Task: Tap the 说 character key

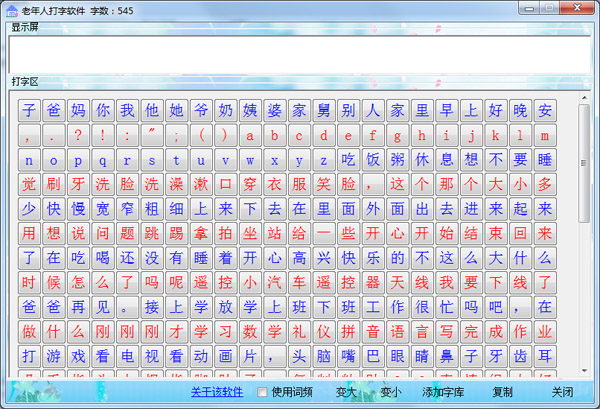Action: click(78, 233)
